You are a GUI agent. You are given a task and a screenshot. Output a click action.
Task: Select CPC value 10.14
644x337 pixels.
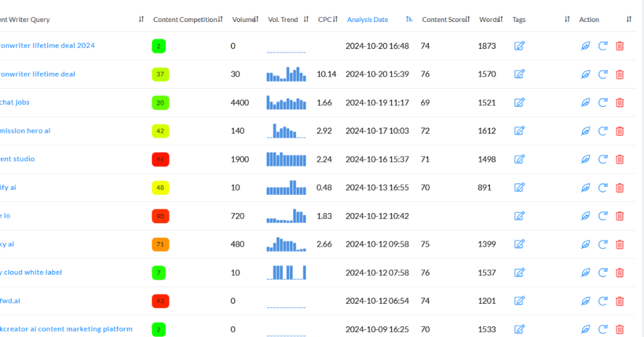(326, 74)
